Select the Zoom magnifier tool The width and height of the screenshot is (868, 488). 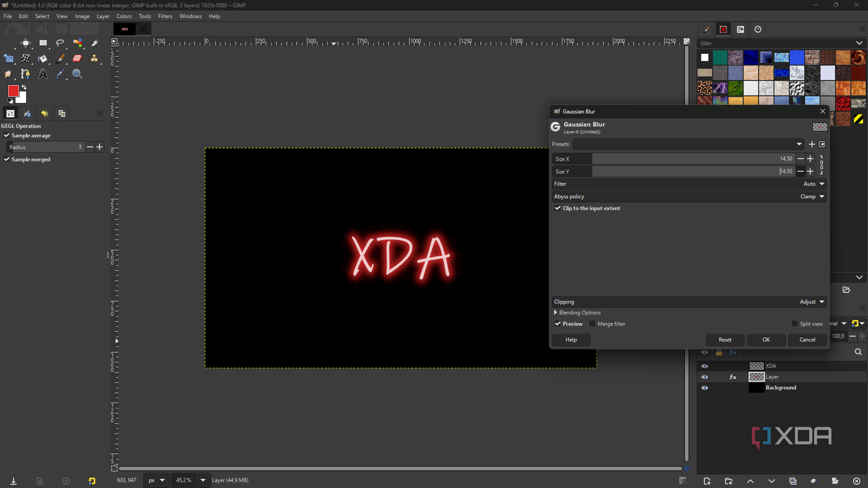[77, 74]
